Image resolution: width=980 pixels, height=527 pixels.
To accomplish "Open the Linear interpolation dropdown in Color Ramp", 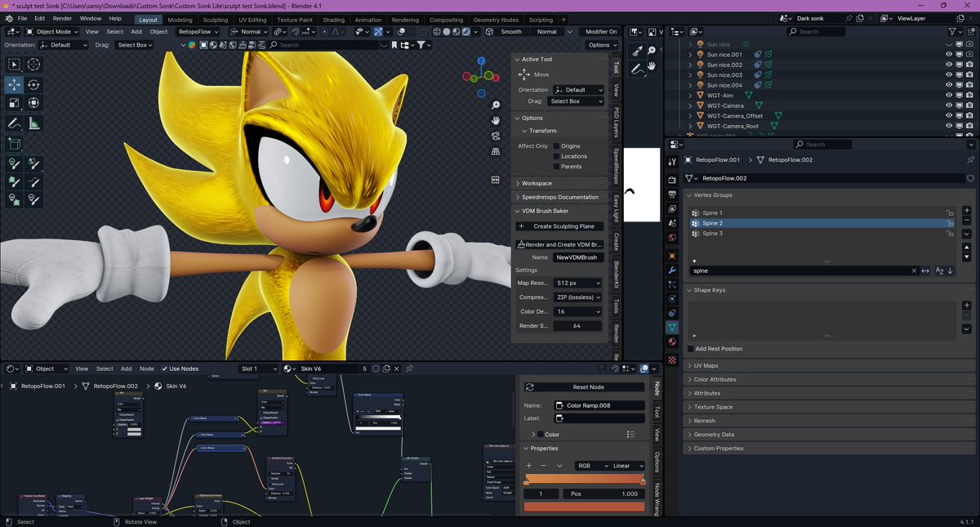I will (627, 466).
